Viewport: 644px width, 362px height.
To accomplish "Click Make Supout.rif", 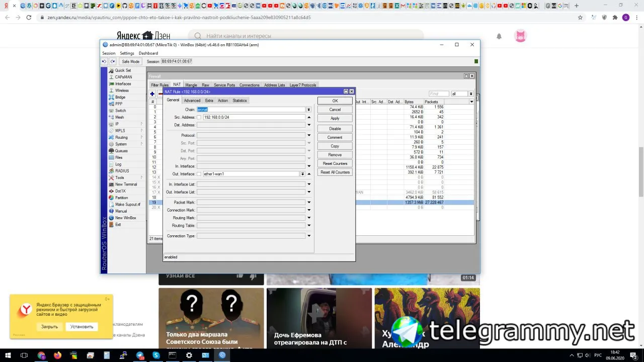I will [x=128, y=205].
